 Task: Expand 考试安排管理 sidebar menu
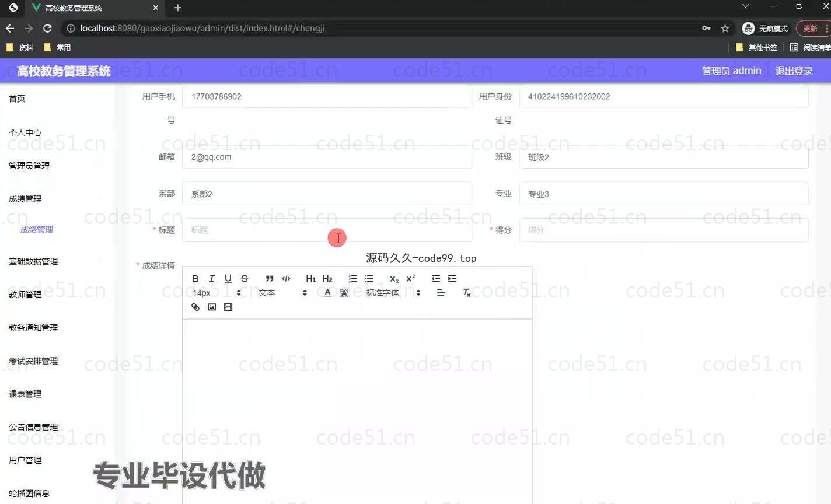33,361
